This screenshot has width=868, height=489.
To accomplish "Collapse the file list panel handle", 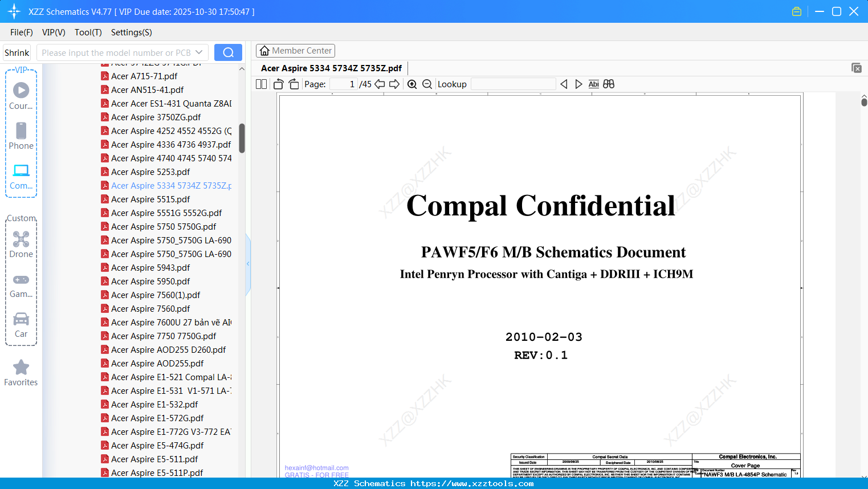I will pos(248,264).
